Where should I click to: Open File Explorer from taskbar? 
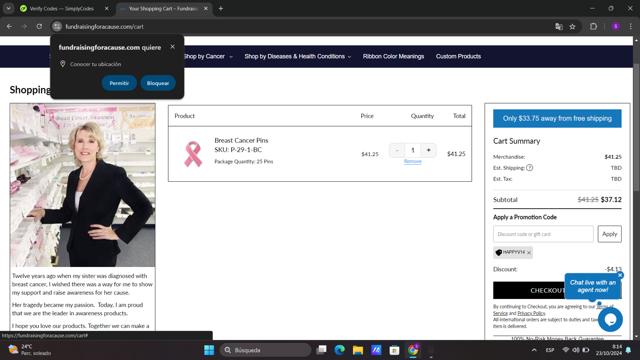pos(358,350)
